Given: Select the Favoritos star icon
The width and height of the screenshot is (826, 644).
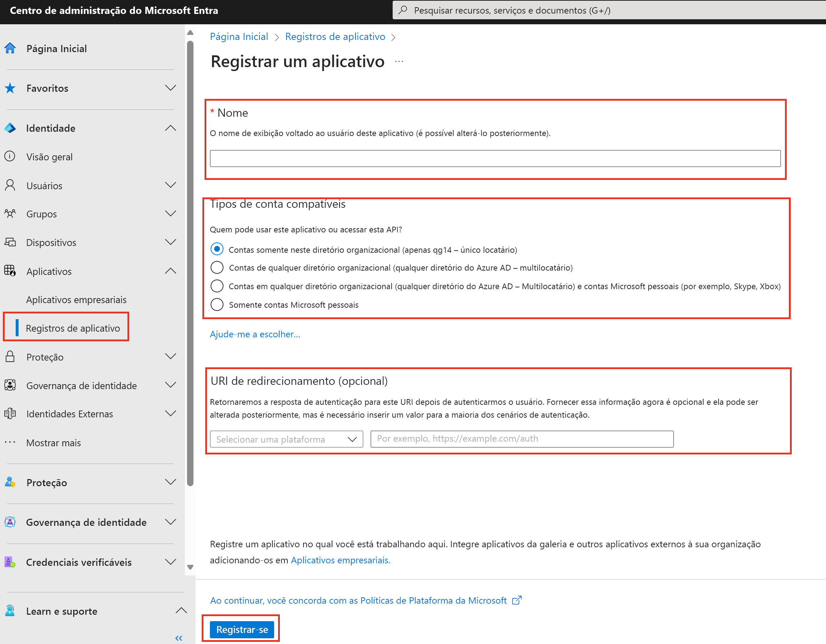Looking at the screenshot, I should (10, 88).
